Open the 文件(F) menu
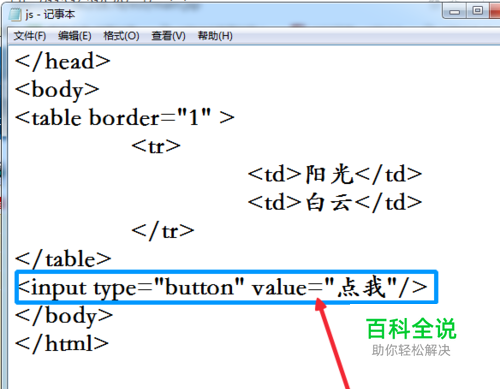This screenshot has height=389, width=500. click(x=30, y=36)
